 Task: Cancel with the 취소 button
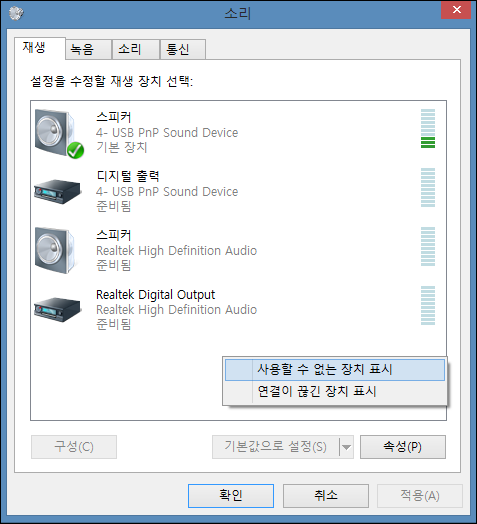click(326, 496)
